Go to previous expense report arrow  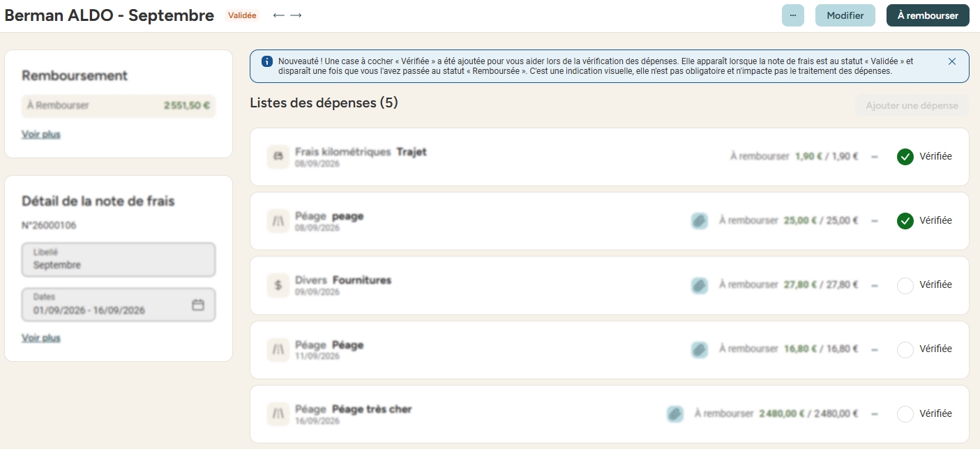tap(279, 15)
